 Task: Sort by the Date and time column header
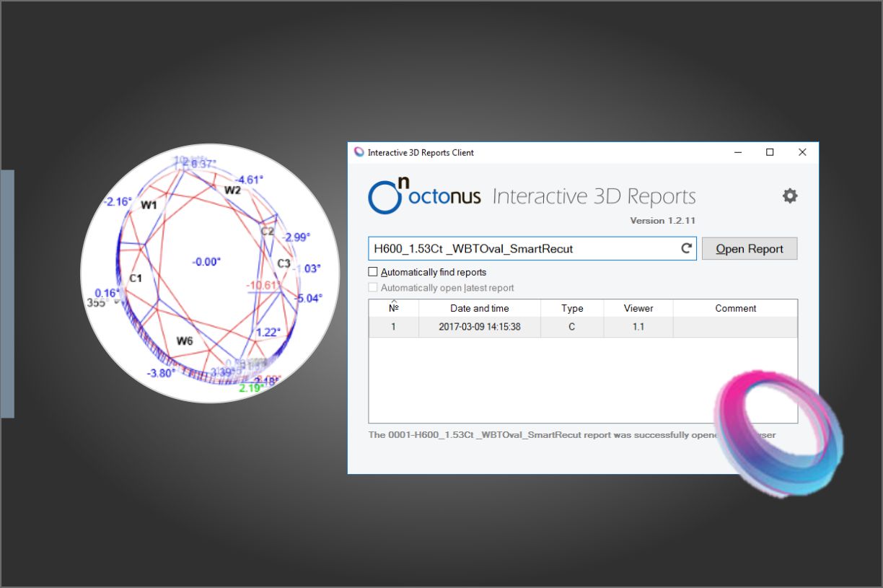[480, 308]
